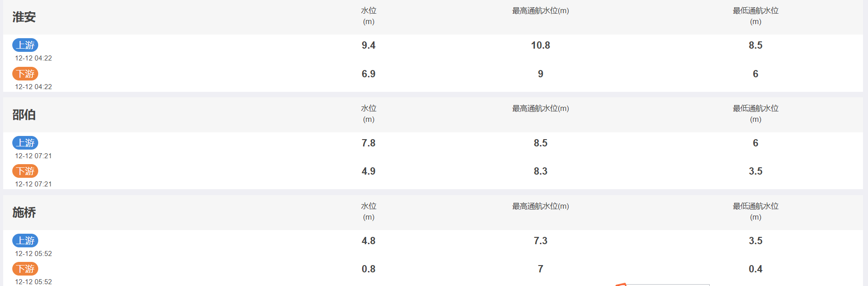Click 施桥 downstream minimum level value 0.4
868x286 pixels.
(756, 269)
